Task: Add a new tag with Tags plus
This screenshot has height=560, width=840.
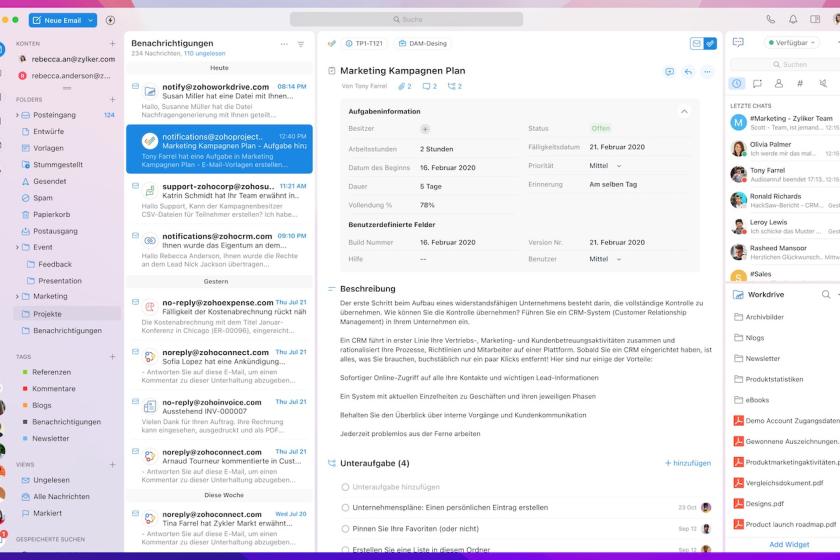Action: 112,356
